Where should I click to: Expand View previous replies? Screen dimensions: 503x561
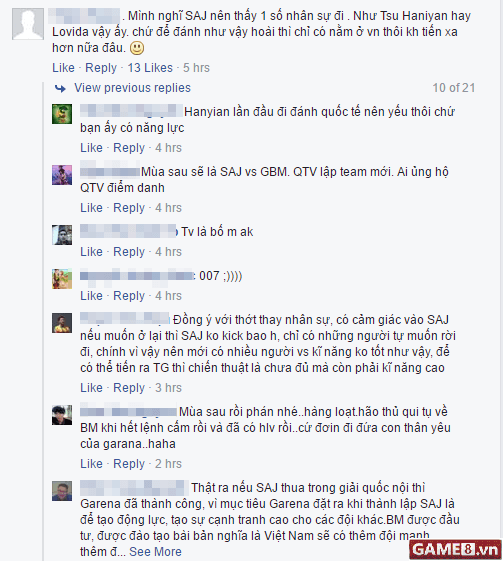pos(132,88)
